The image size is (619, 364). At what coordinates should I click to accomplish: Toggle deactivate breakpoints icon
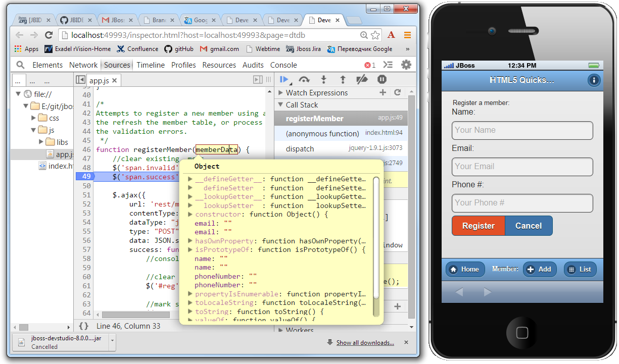[x=362, y=79]
